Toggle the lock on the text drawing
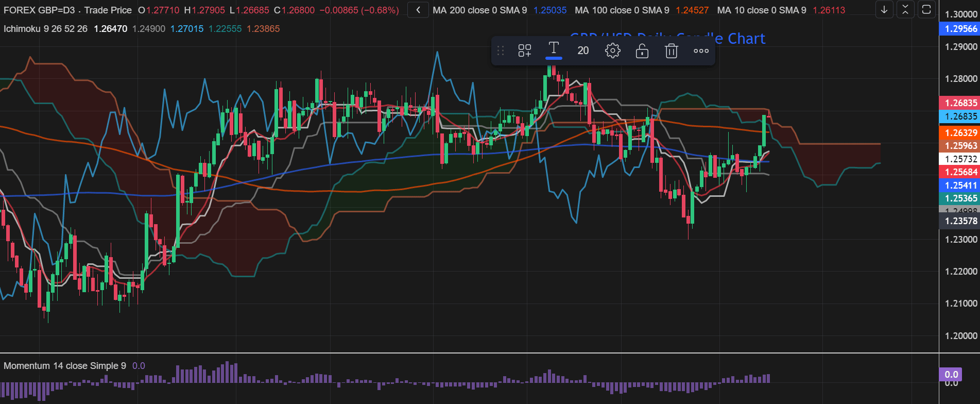This screenshot has height=404, width=980. click(642, 50)
